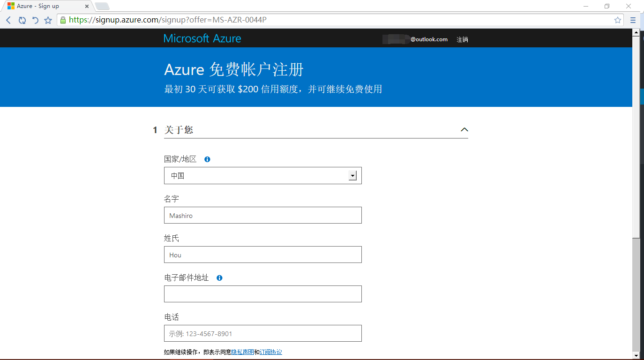The height and width of the screenshot is (360, 644).
Task: Click the green padlock security icon
Action: (63, 20)
